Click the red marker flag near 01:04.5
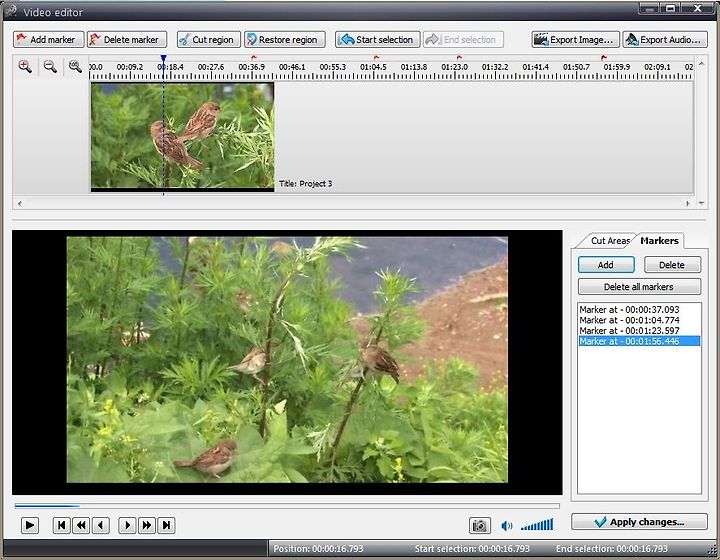 [x=376, y=58]
